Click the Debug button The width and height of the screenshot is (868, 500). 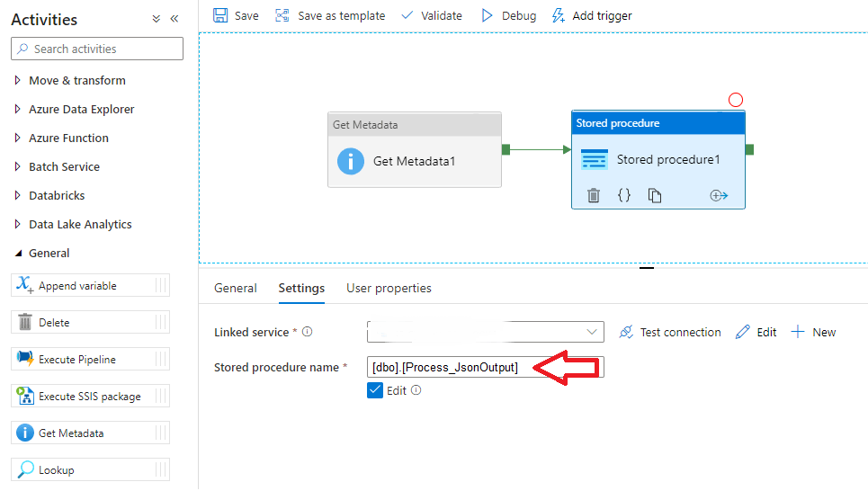click(x=508, y=15)
